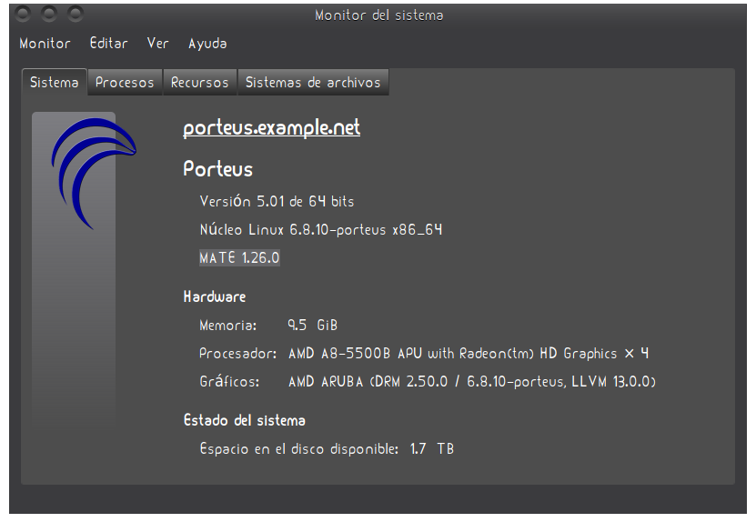
Task: Open the Sistemas de archivos tab
Action: point(313,83)
